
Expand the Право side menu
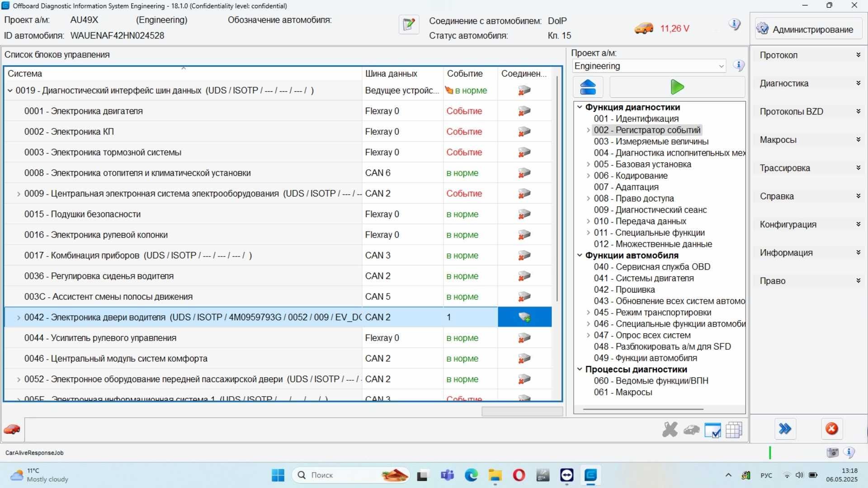point(809,281)
